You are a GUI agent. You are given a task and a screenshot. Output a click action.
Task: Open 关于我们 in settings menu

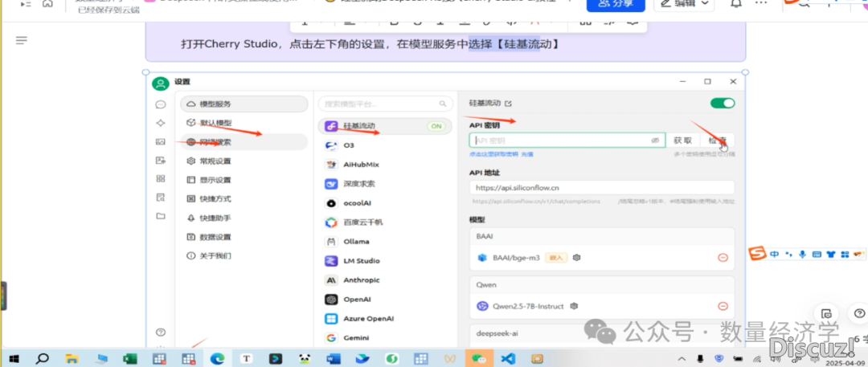(244, 255)
